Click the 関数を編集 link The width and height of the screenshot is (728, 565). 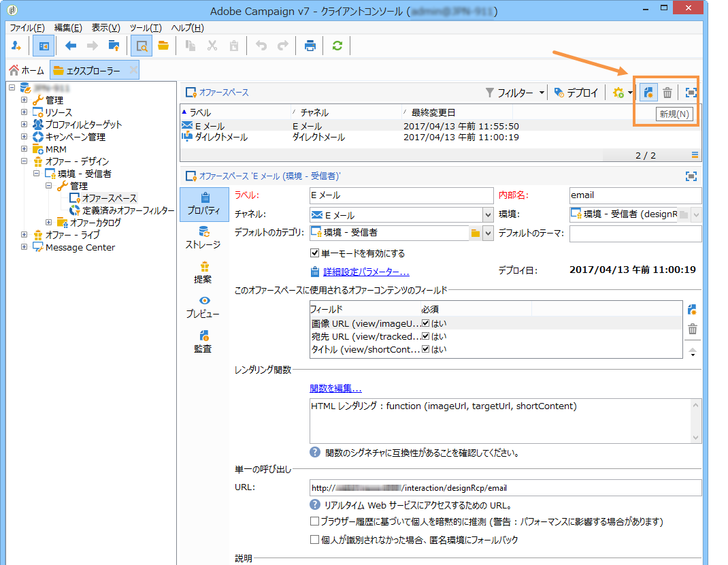(x=335, y=388)
